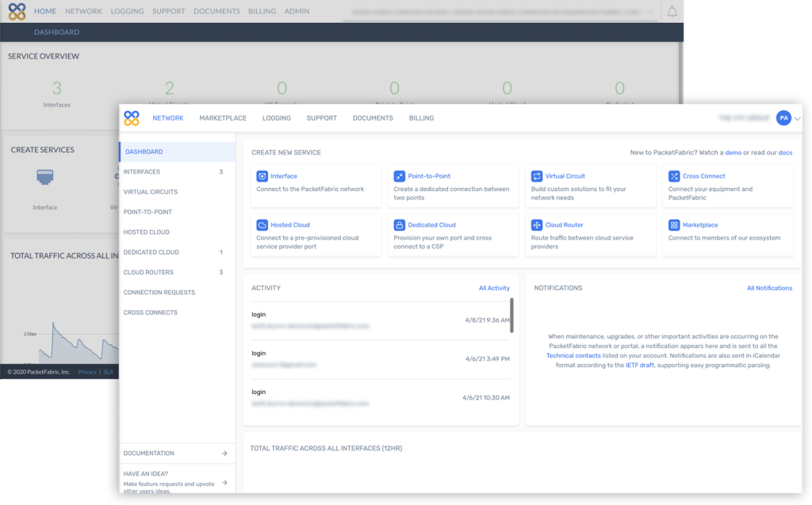Open the LOGGING tab in the front window

pos(277,118)
